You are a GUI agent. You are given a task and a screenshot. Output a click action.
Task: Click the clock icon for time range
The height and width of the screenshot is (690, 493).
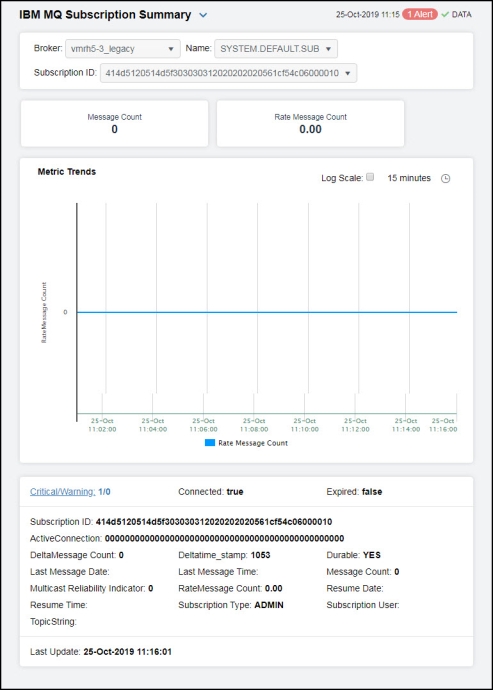(445, 179)
